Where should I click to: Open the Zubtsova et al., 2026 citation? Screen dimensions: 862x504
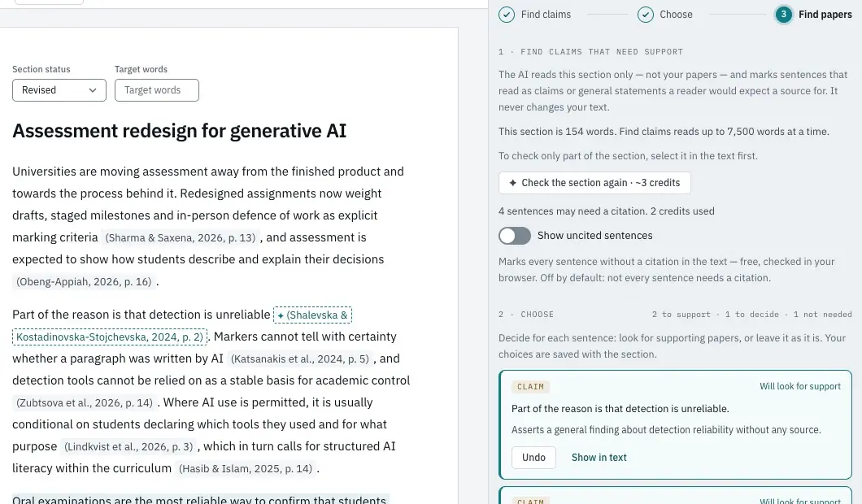point(85,403)
